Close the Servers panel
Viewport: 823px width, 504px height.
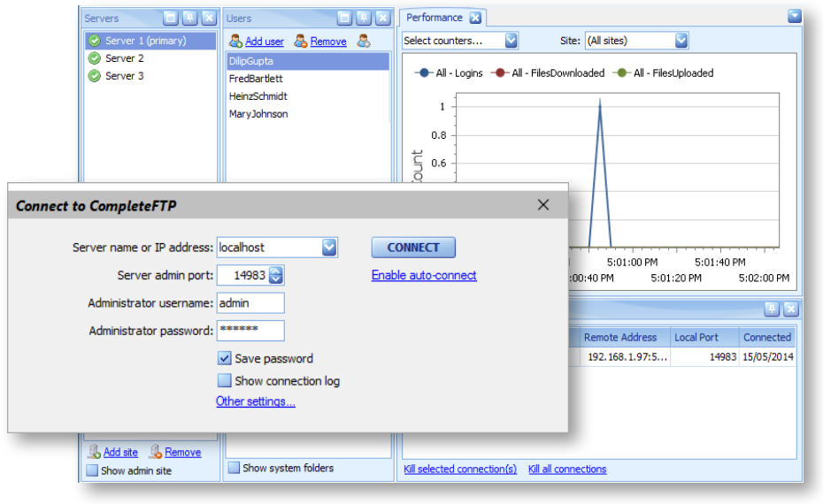[x=210, y=19]
